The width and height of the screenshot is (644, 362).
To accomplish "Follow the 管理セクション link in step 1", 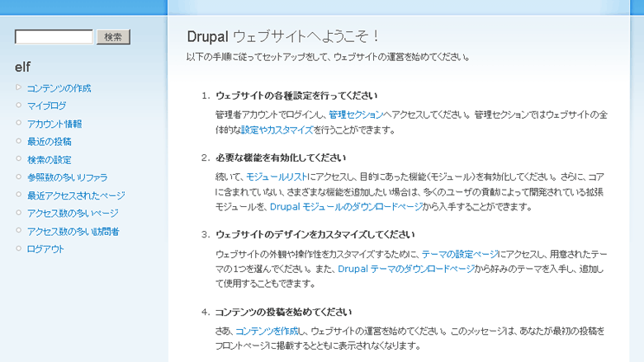I will point(356,115).
